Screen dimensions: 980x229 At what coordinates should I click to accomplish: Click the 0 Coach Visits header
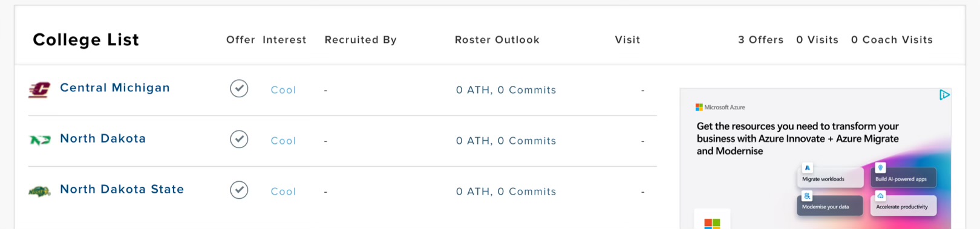tap(892, 40)
